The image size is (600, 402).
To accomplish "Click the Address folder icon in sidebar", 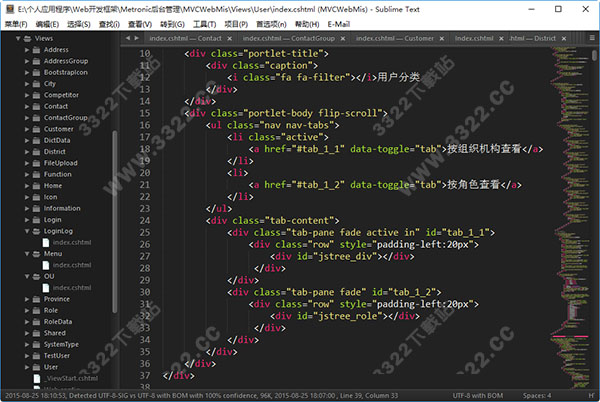I will click(x=35, y=49).
